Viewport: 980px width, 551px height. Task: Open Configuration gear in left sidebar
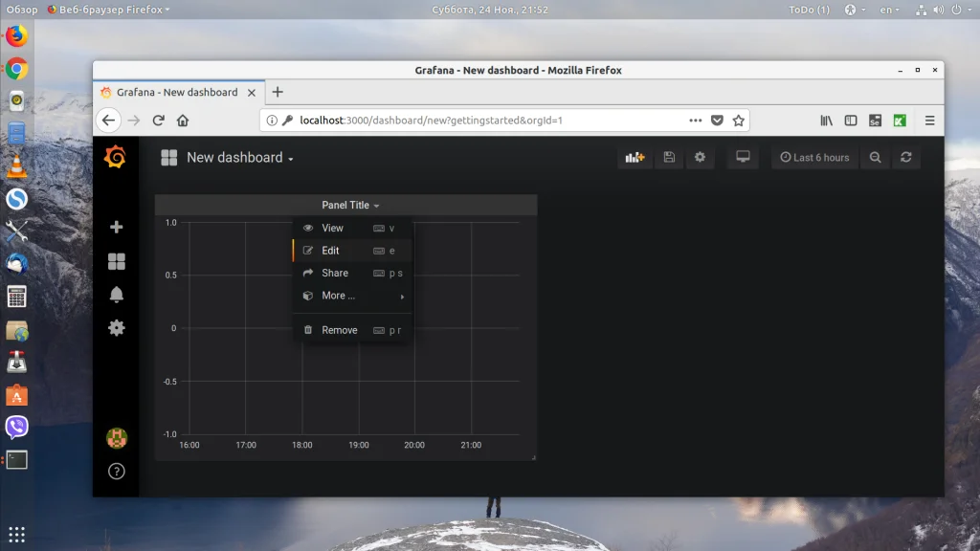click(116, 328)
